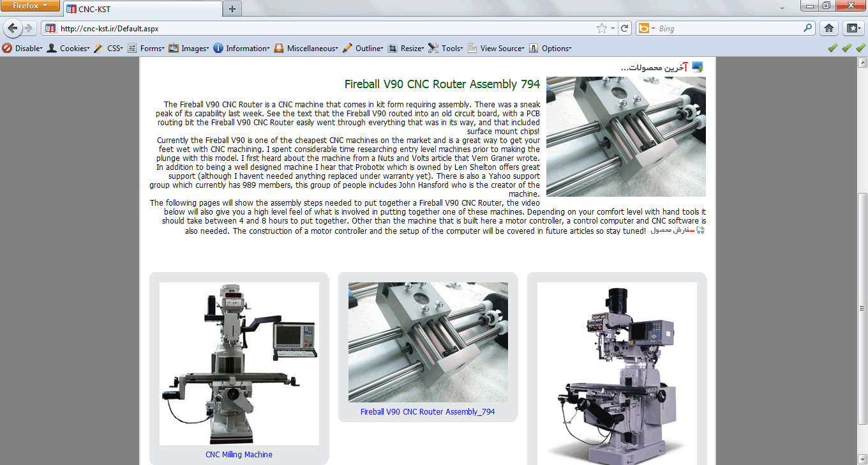The image size is (868, 465).
Task: Open the bookmarks menu button
Action: point(853,28)
